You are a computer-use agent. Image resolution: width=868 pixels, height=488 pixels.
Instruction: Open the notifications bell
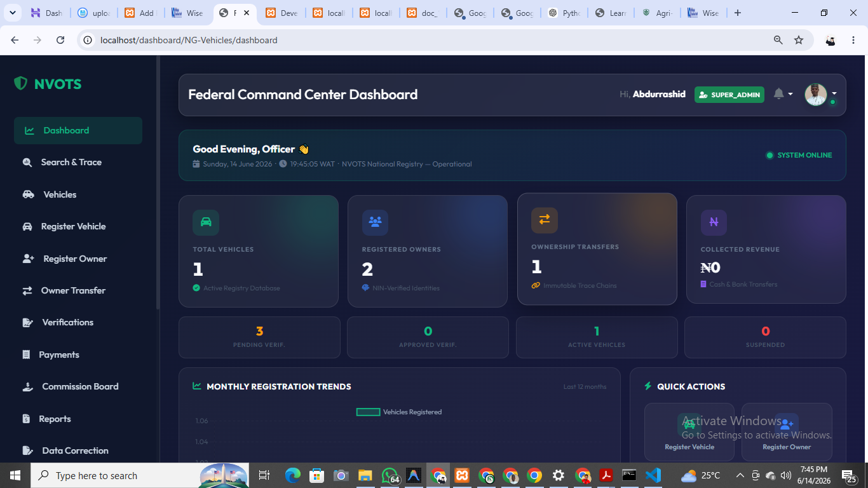point(779,94)
